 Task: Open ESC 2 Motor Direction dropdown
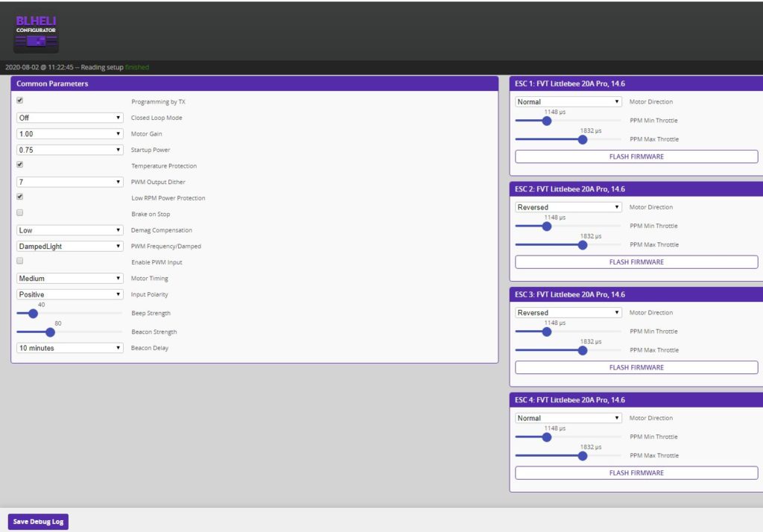(569, 207)
